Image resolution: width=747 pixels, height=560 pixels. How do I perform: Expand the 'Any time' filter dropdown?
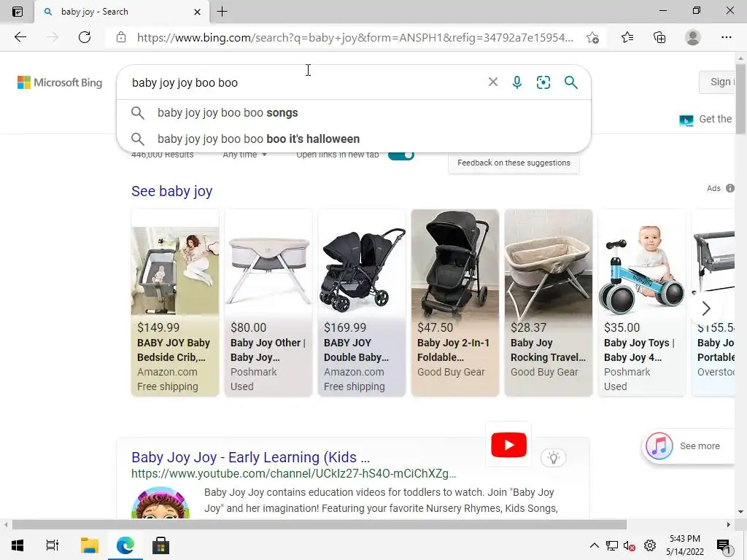click(x=244, y=155)
